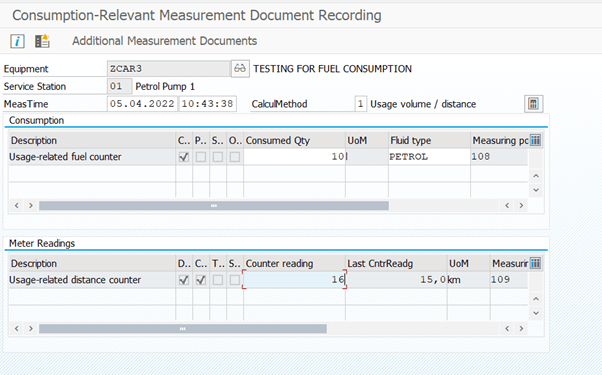Toggle the D.. checkbox for distance counter
This screenshot has width=602, height=375.
point(184,280)
